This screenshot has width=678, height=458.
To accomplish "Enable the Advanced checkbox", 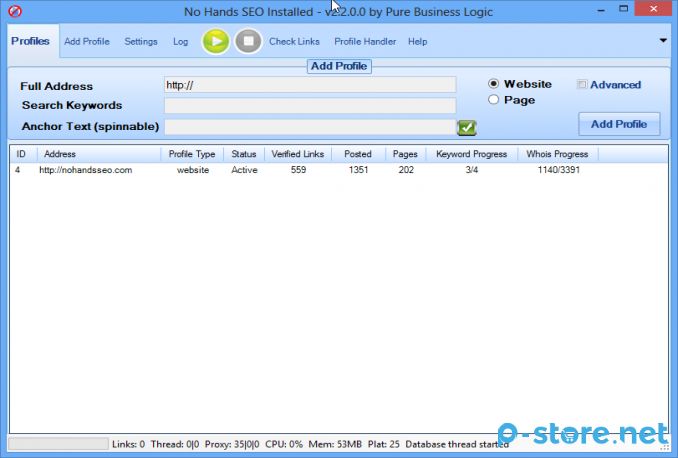I will tap(582, 85).
